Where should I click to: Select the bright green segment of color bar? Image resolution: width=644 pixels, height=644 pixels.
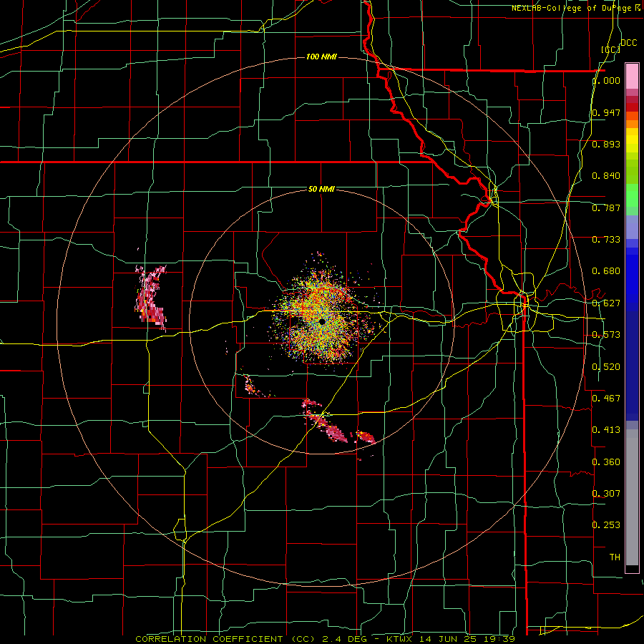(632, 195)
